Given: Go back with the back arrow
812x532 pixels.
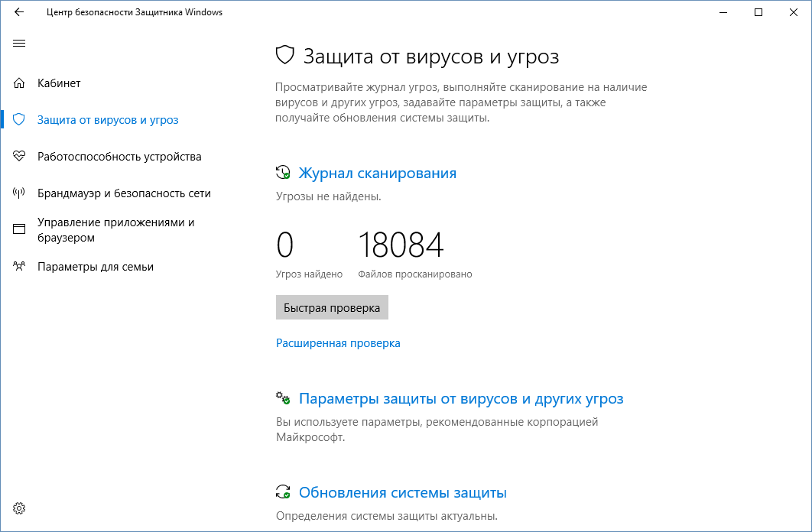Looking at the screenshot, I should pyautogui.click(x=19, y=12).
